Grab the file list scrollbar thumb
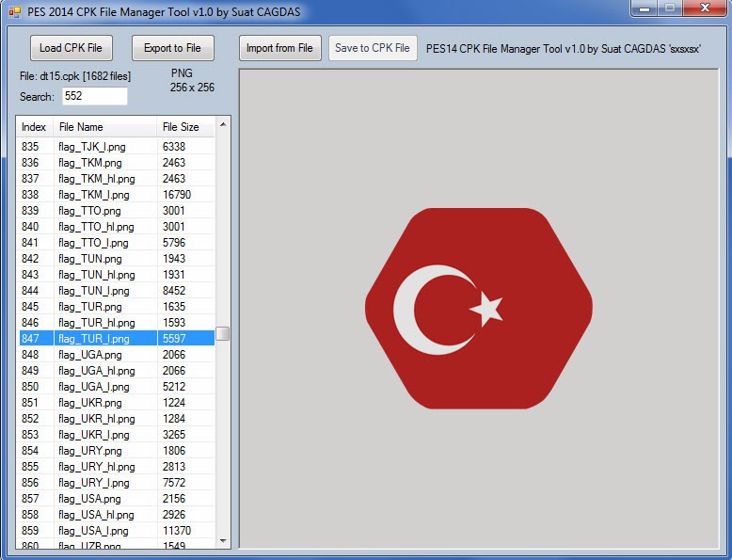 click(x=223, y=334)
